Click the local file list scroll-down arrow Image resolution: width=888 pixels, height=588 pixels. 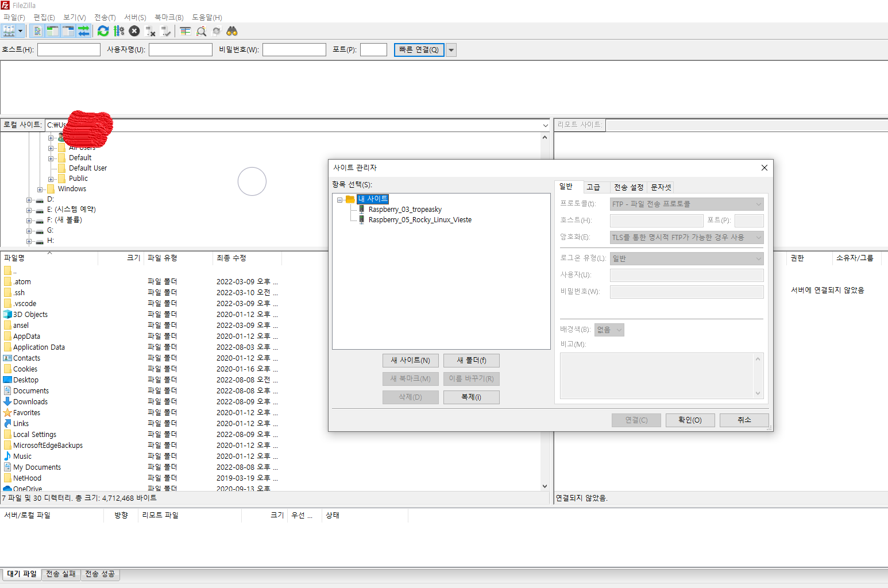pyautogui.click(x=545, y=486)
